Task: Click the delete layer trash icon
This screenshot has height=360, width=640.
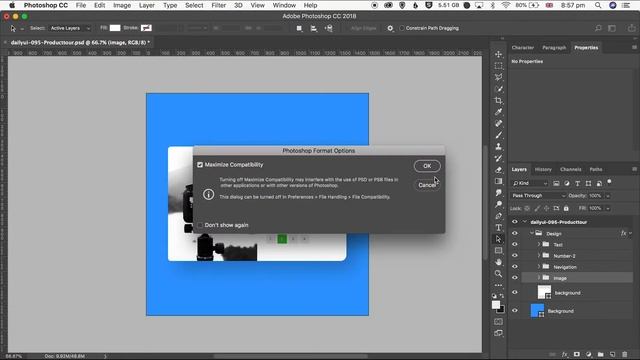Action: pyautogui.click(x=624, y=354)
